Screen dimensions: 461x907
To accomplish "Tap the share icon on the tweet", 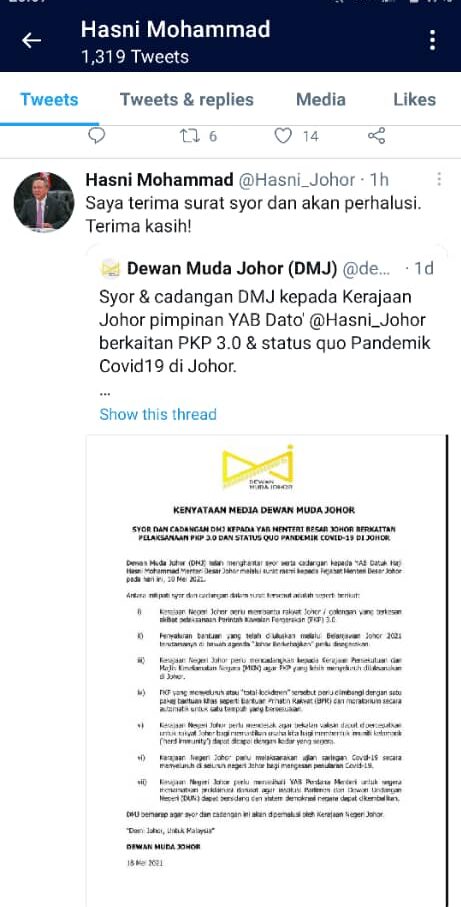I will click(377, 136).
